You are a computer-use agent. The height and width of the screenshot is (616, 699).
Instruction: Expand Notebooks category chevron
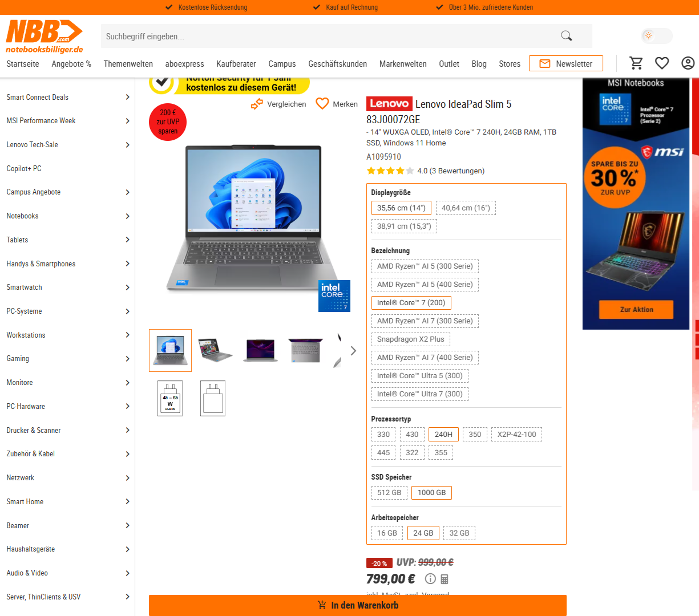point(127,216)
